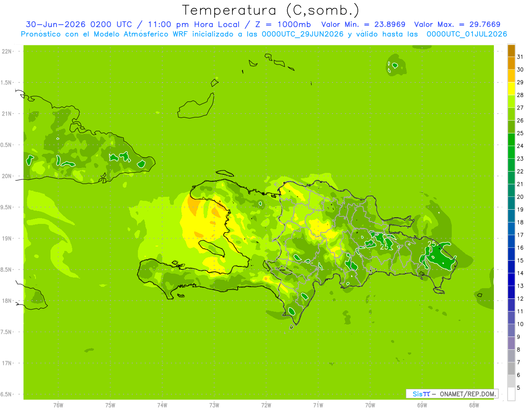Click 'Valor Max. = 29.7669' text
Screen dimensions: 532x411
click(457, 24)
